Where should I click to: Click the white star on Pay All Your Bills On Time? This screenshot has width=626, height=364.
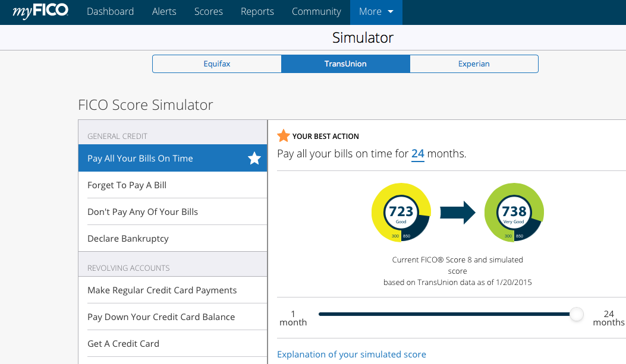tap(254, 159)
